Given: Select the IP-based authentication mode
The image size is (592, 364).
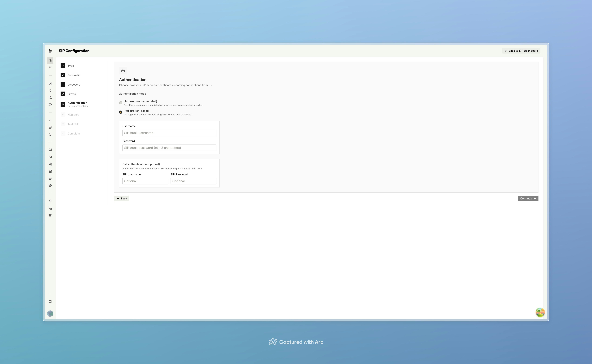Looking at the screenshot, I should 121,103.
